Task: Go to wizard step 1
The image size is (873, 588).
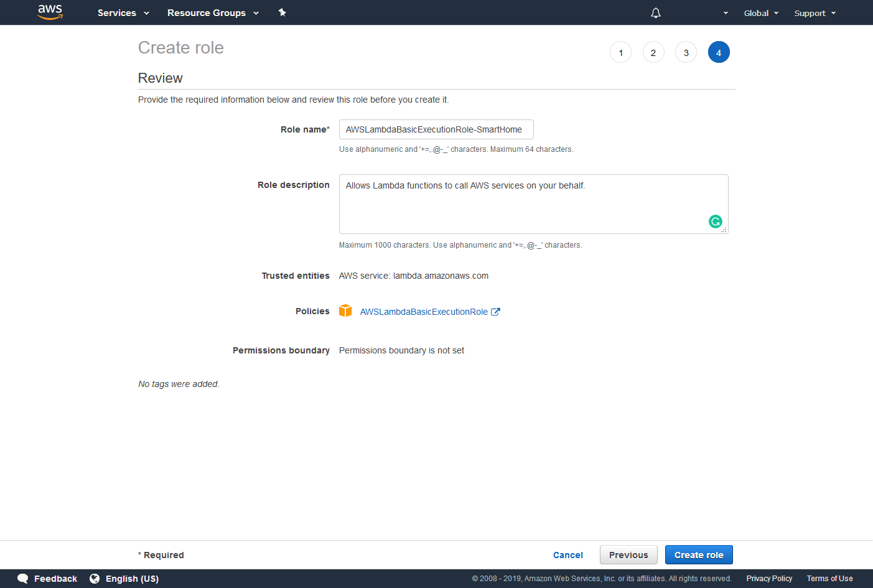Action: point(620,52)
